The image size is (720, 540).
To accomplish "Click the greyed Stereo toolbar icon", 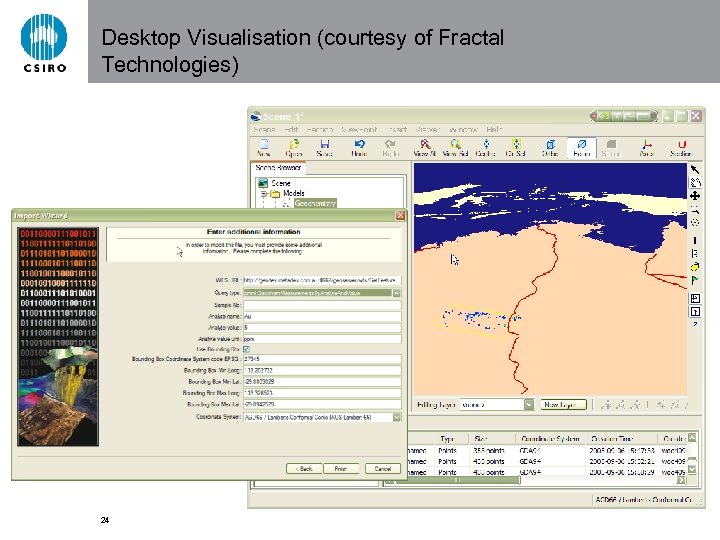I will (x=611, y=148).
